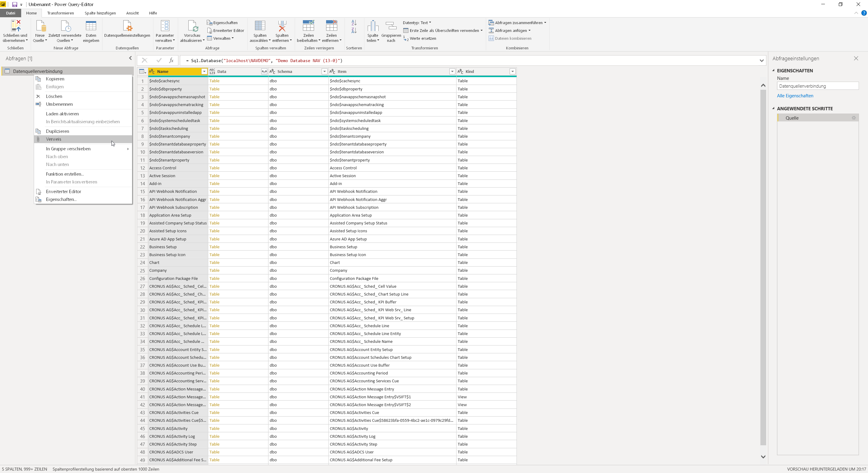Click the Zeilen beibehalten icon

pos(308,26)
